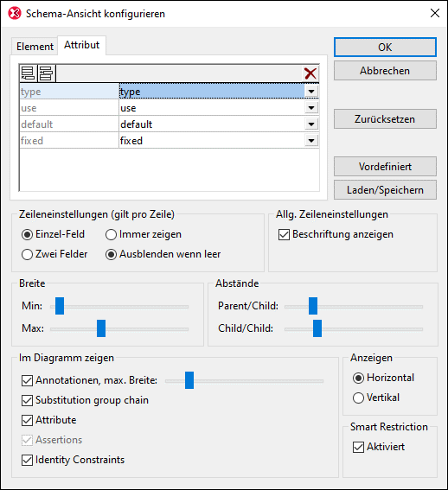The width and height of the screenshot is (448, 490).
Task: Click the append row icon
Action: (x=29, y=73)
